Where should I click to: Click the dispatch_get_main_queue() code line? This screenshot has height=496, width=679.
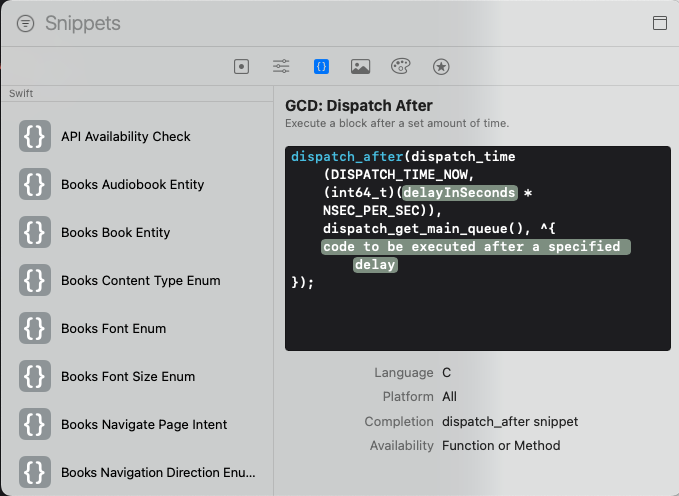[439, 229]
